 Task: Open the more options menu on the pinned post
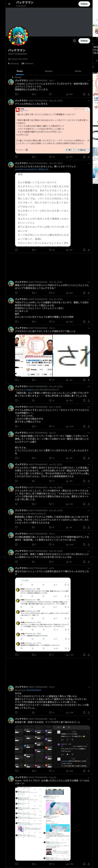[x=89, y=81]
